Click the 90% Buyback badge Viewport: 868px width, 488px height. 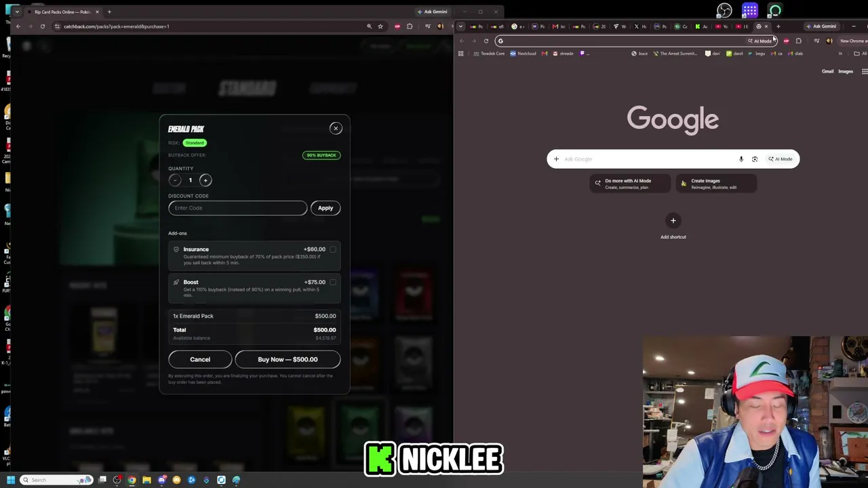coord(321,155)
